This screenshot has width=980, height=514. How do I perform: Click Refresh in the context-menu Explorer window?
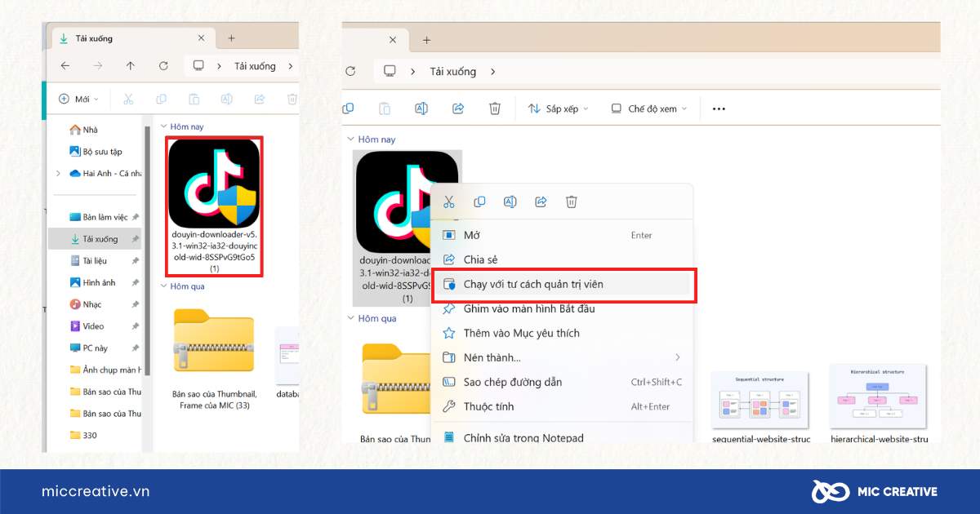click(350, 72)
